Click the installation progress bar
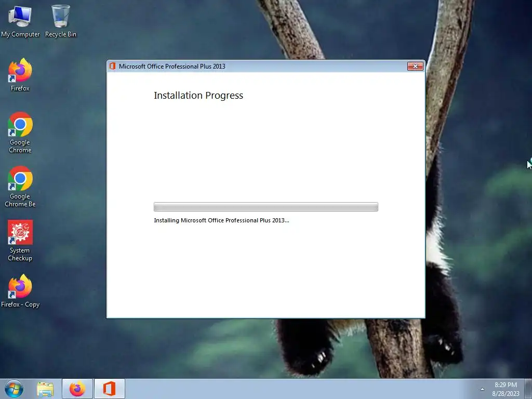The image size is (532, 399). point(265,207)
